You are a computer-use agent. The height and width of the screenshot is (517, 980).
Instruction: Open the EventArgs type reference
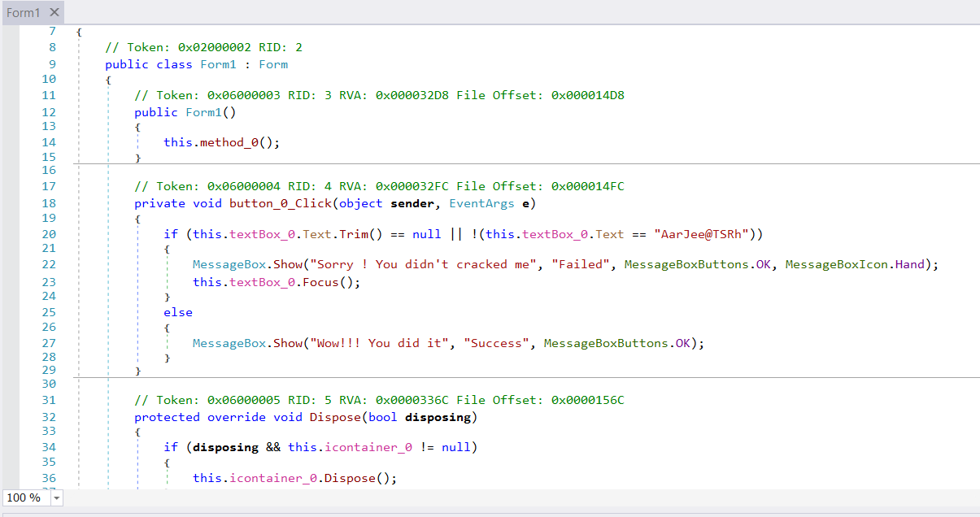pyautogui.click(x=481, y=203)
